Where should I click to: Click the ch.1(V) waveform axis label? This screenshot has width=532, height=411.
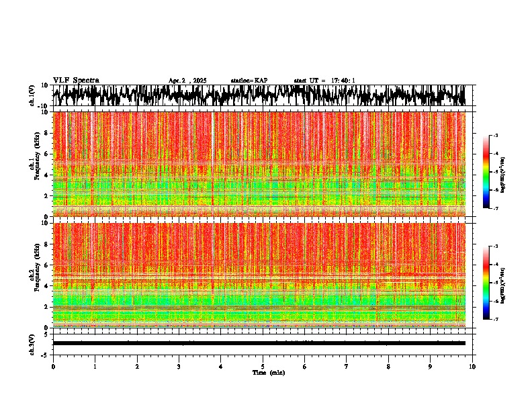[x=32, y=95]
